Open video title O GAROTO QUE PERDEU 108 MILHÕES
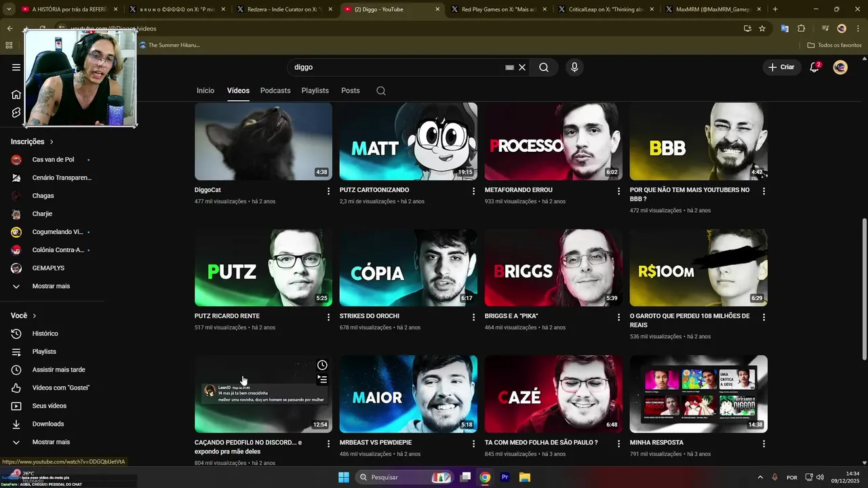 690,321
